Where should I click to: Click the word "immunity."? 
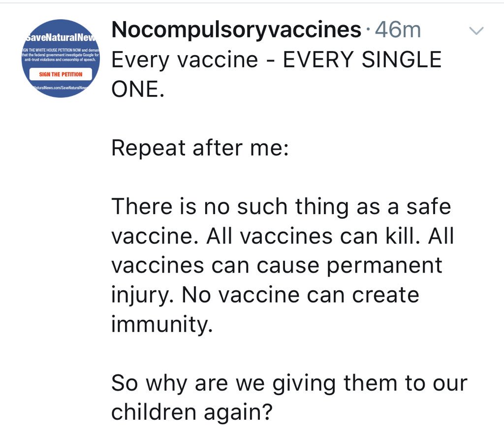(x=162, y=325)
